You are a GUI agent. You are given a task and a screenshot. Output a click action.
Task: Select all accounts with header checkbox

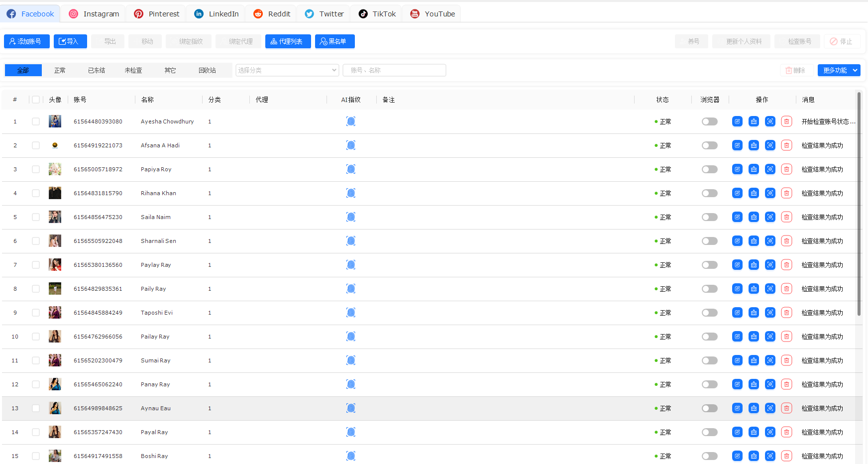pos(36,100)
